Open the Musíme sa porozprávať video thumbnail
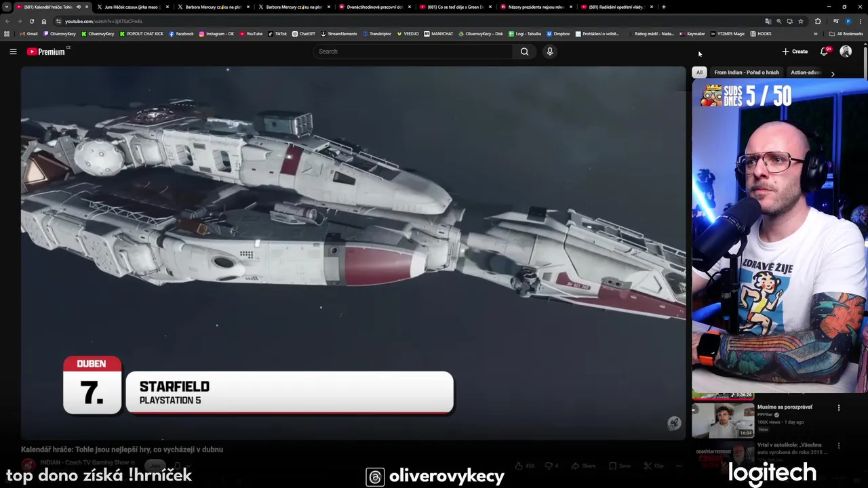Viewport: 868px width, 488px height. pos(723,420)
